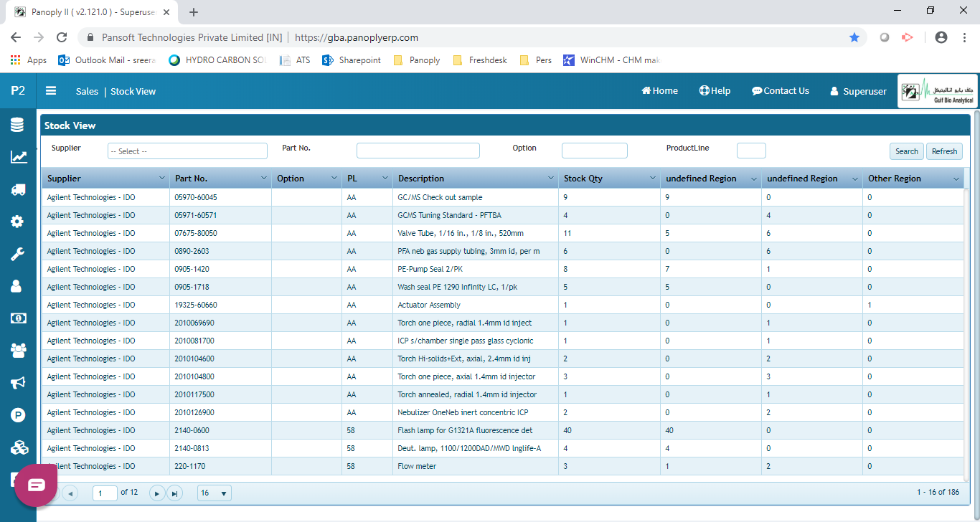Focus the Option filter field
This screenshot has width=980, height=522.
[x=595, y=151]
